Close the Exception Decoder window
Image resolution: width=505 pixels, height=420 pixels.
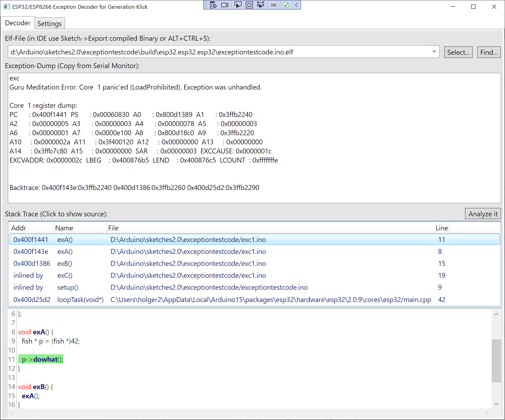coord(494,7)
